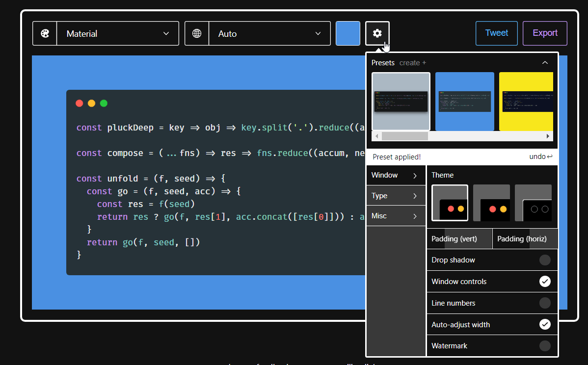Click the globe icon beside the language selector
This screenshot has width=588, height=365.
[196, 33]
